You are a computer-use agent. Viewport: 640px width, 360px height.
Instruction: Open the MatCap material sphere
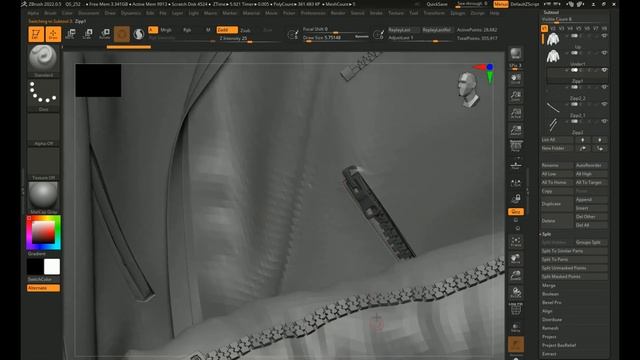43,196
